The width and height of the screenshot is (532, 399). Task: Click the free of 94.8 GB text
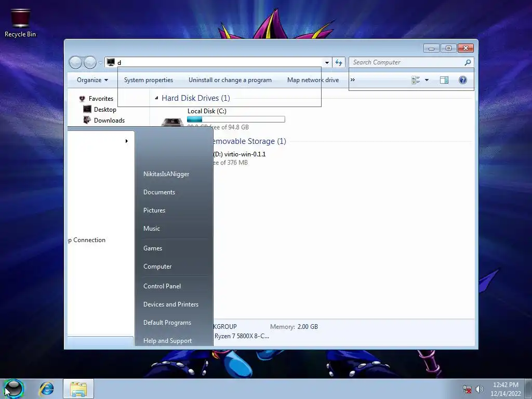pyautogui.click(x=229, y=127)
